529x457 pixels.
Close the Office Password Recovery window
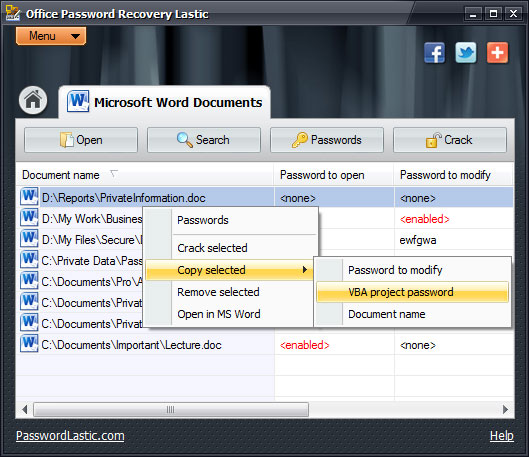click(513, 14)
